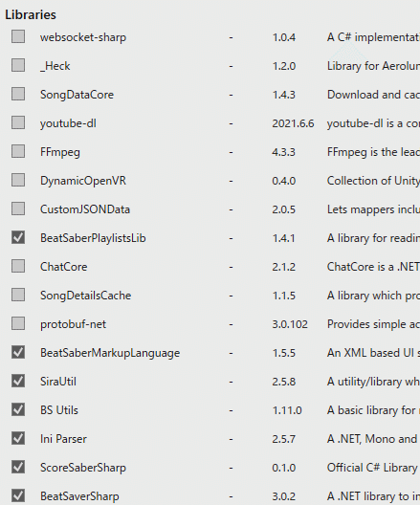Click the CustomJSONData name
Viewport: 420px width, 505px height.
85,209
